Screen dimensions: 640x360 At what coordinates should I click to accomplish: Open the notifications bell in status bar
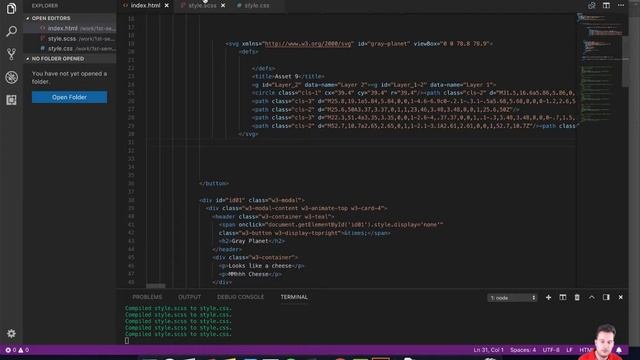click(619, 350)
